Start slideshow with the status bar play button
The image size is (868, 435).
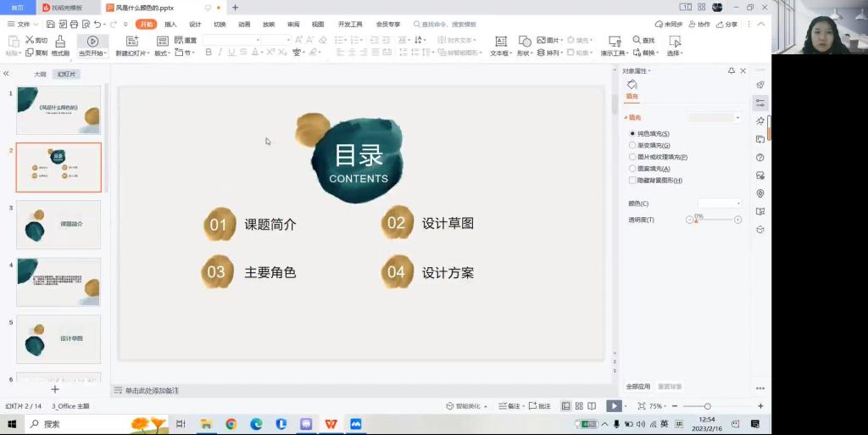tap(614, 406)
